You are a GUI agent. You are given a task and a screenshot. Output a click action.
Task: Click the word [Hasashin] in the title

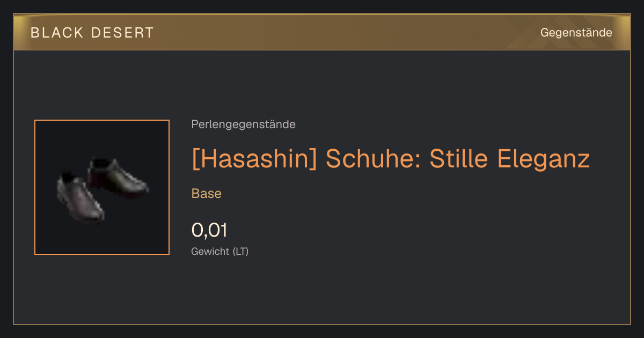254,159
